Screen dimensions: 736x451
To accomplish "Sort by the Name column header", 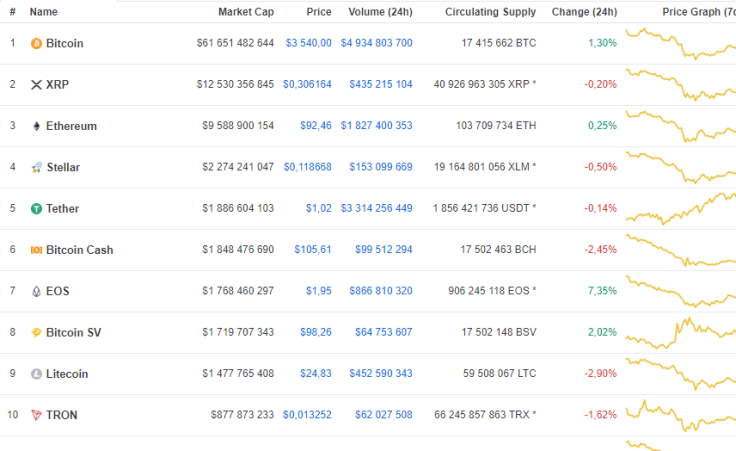I will coord(44,12).
